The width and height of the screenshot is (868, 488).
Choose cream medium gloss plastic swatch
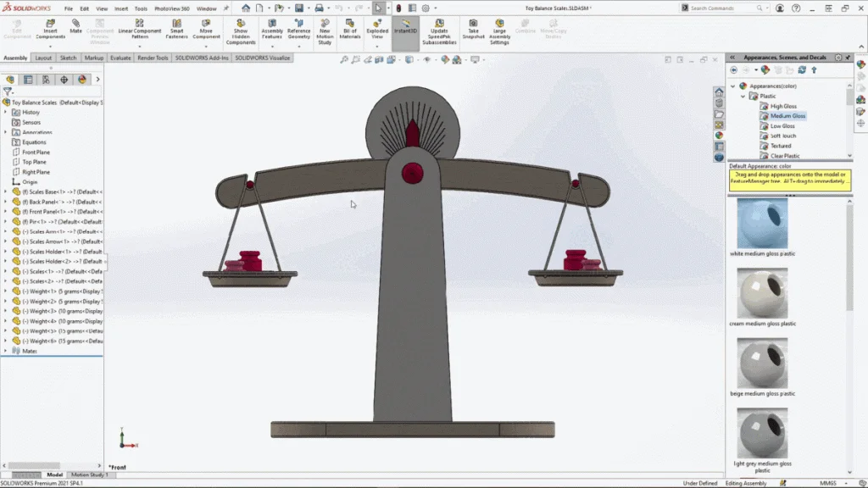click(x=762, y=293)
